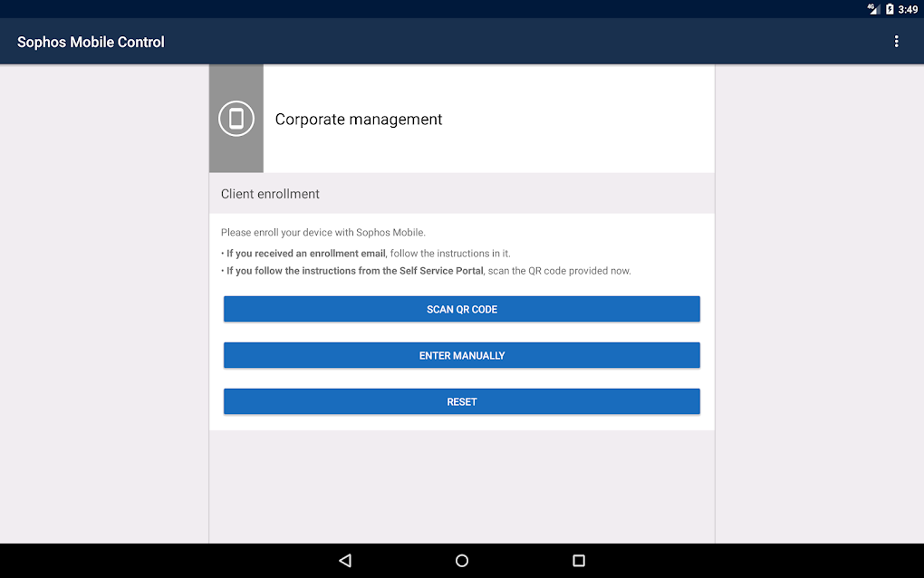
Task: Select the Sophos Mobile Control title
Action: tap(90, 42)
